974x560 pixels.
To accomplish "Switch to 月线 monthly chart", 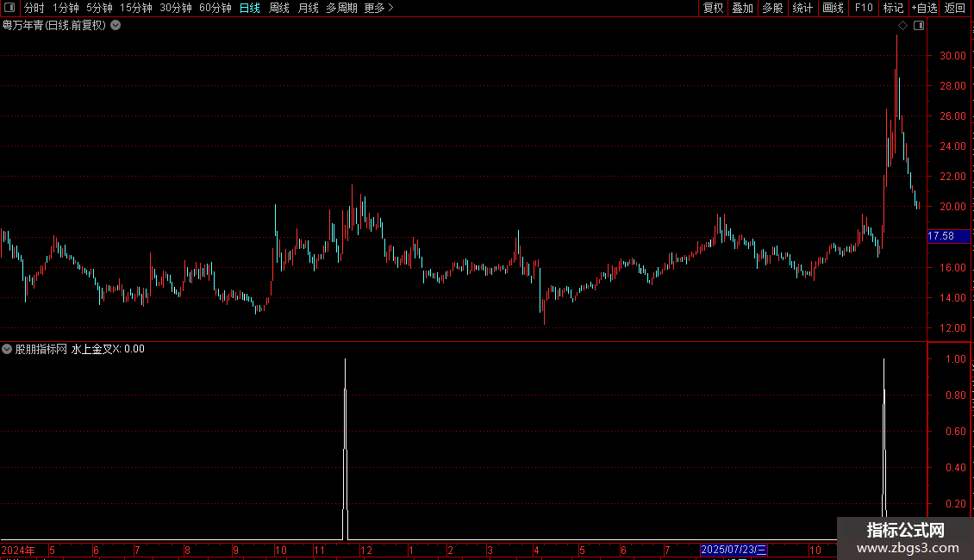I will click(308, 8).
